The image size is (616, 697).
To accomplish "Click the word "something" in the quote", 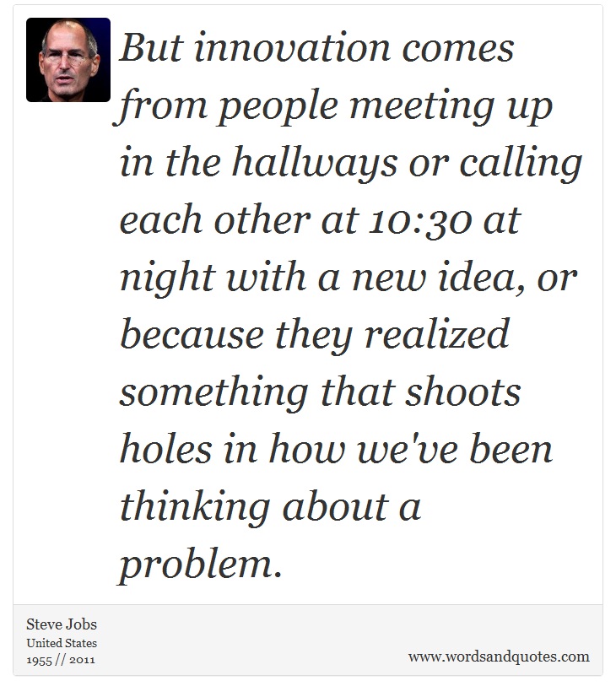I will tap(213, 393).
